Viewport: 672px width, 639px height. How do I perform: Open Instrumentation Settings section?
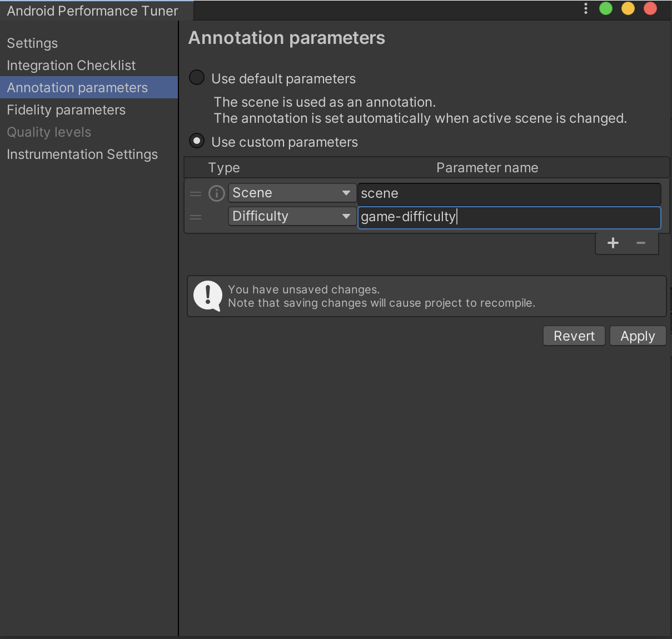[82, 154]
